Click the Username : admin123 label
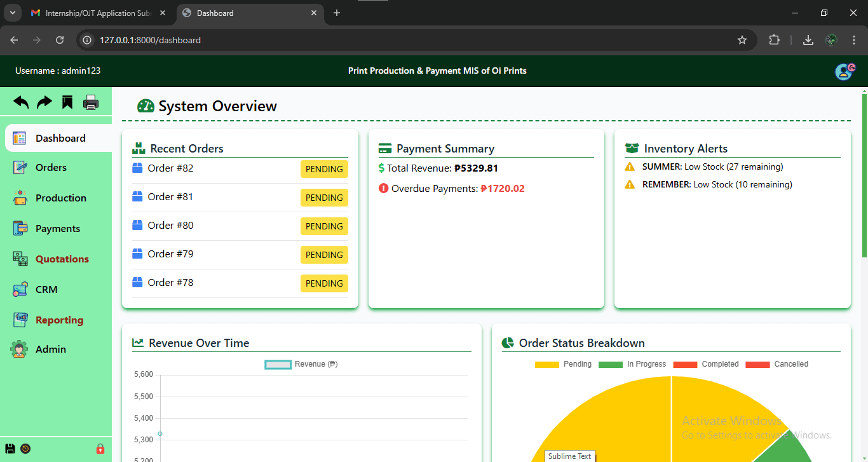868x462 pixels. click(x=58, y=71)
